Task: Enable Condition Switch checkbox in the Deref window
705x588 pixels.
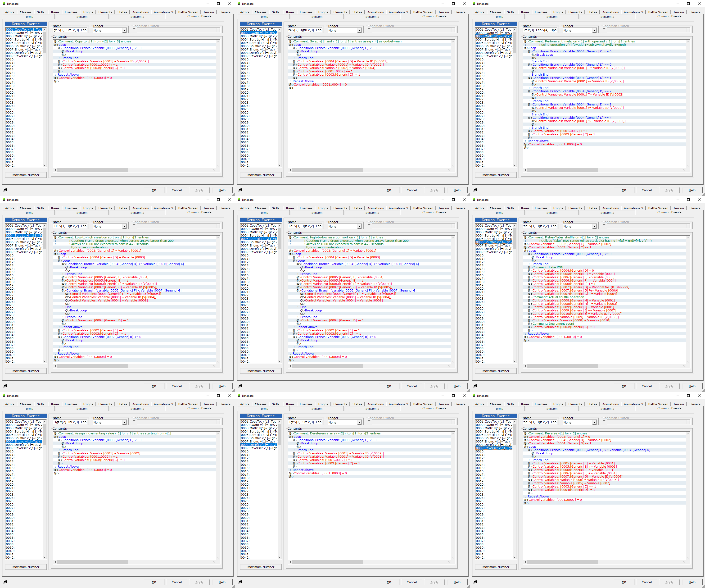Action: (x=369, y=422)
